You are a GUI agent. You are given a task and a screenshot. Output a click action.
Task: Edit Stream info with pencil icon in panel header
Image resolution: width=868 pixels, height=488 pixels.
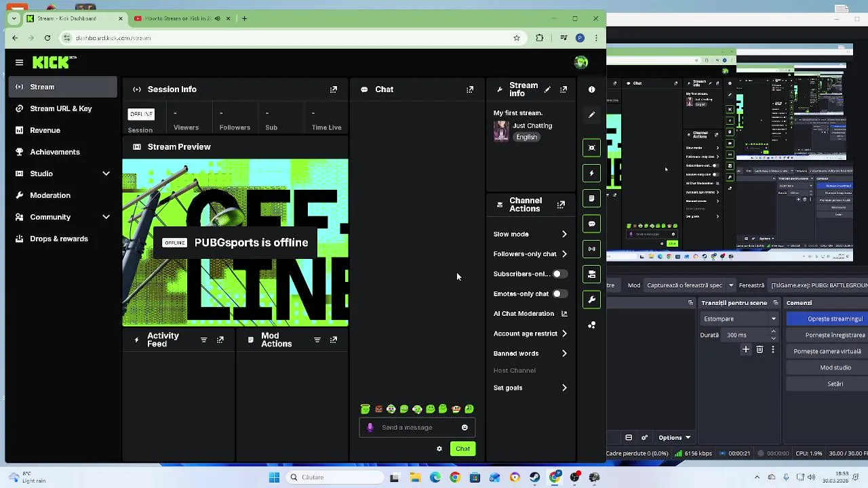(547, 89)
